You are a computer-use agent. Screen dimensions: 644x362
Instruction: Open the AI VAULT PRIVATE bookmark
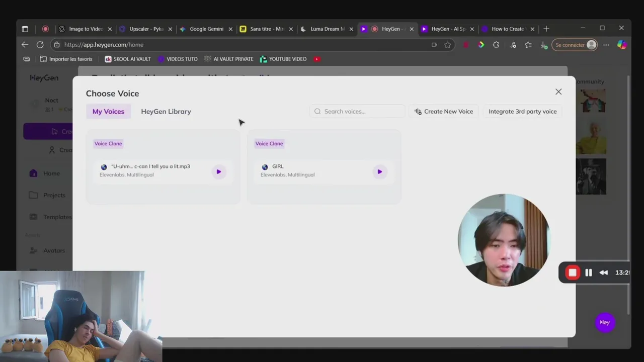[x=229, y=59]
